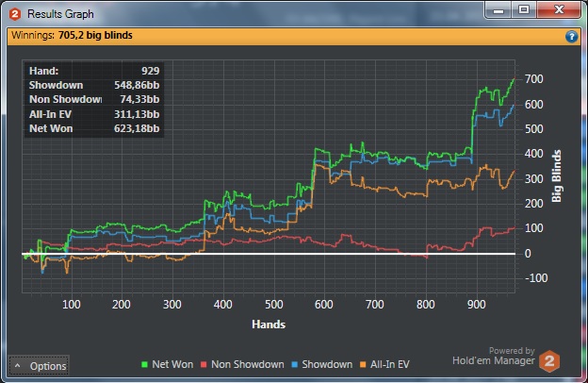Screen dimensions: 588x383
Task: Click the Big Blinds axis title
Action: click(x=557, y=176)
